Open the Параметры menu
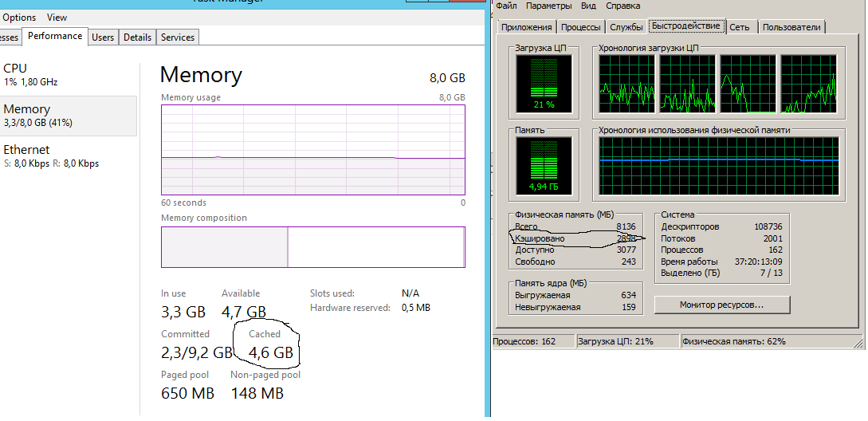Screen dimensions: 868x421 549,6
